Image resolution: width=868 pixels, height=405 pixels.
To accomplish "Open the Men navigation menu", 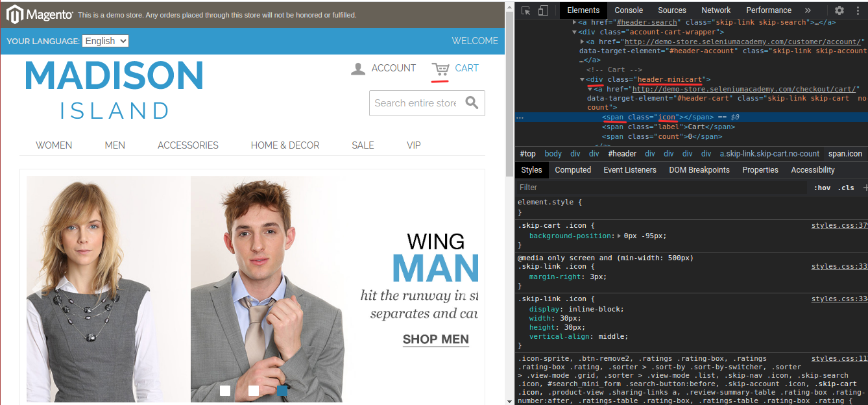I will (x=115, y=145).
